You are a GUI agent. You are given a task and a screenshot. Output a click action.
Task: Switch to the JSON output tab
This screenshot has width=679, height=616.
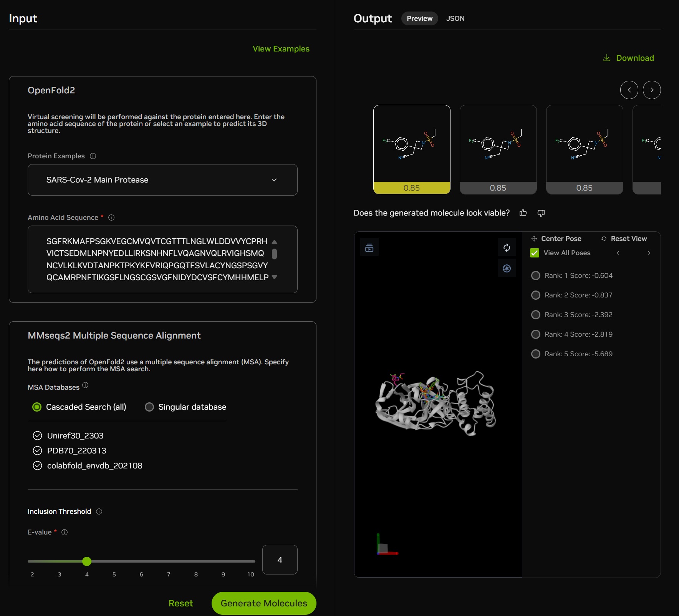[x=455, y=18]
